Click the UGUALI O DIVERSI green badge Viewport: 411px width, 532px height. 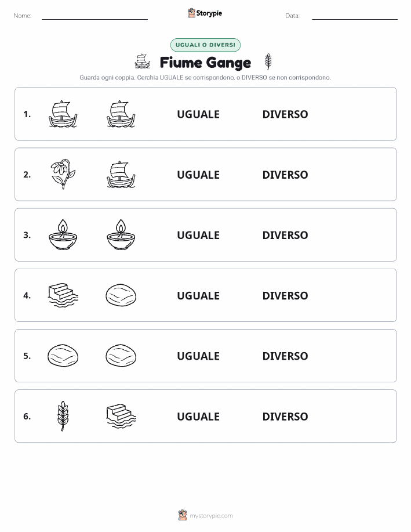click(205, 45)
